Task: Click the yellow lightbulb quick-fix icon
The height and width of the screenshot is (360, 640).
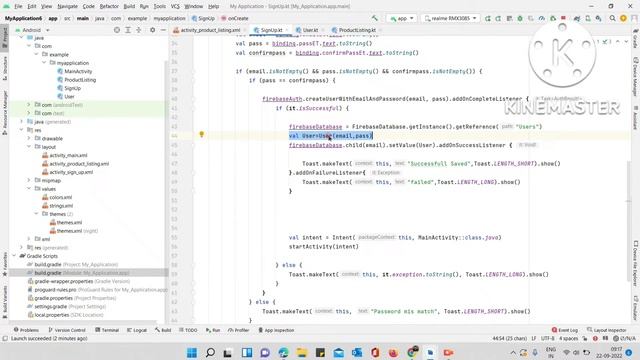Action: [x=201, y=134]
